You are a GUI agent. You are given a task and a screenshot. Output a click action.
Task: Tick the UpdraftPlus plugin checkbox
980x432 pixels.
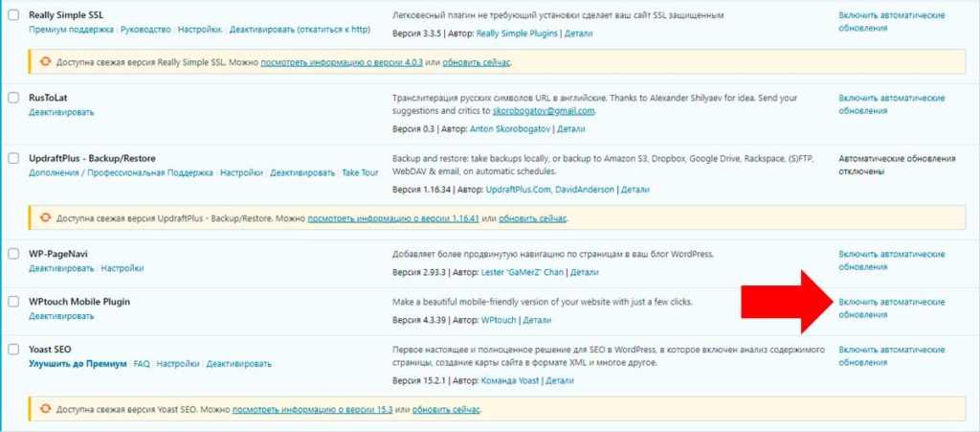click(13, 158)
